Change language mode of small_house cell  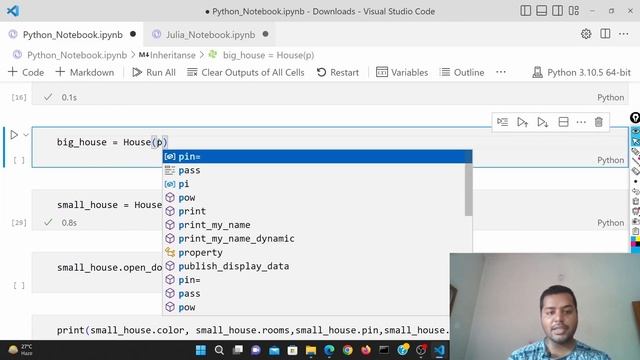pos(610,222)
